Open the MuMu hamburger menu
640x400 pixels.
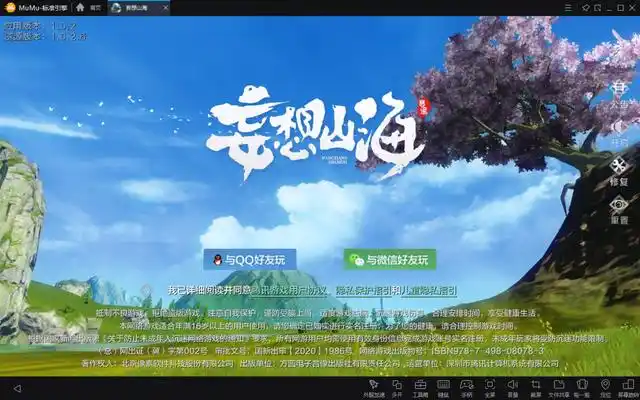(x=568, y=8)
